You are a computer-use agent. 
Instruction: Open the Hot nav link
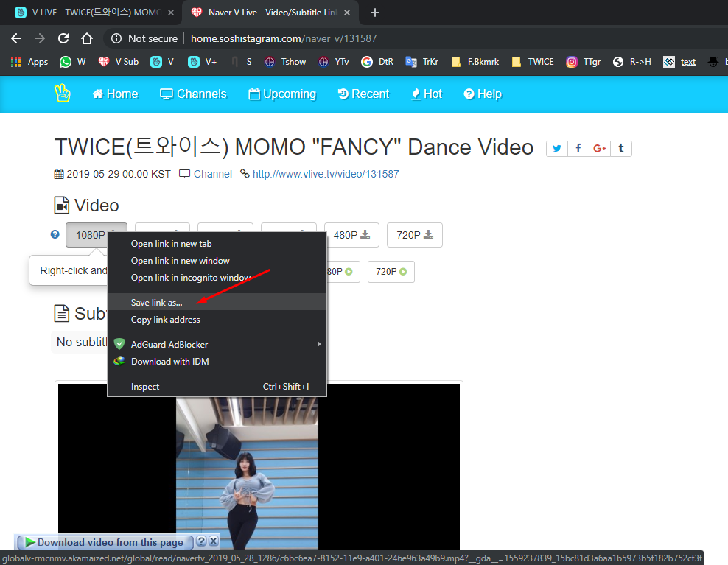[427, 94]
